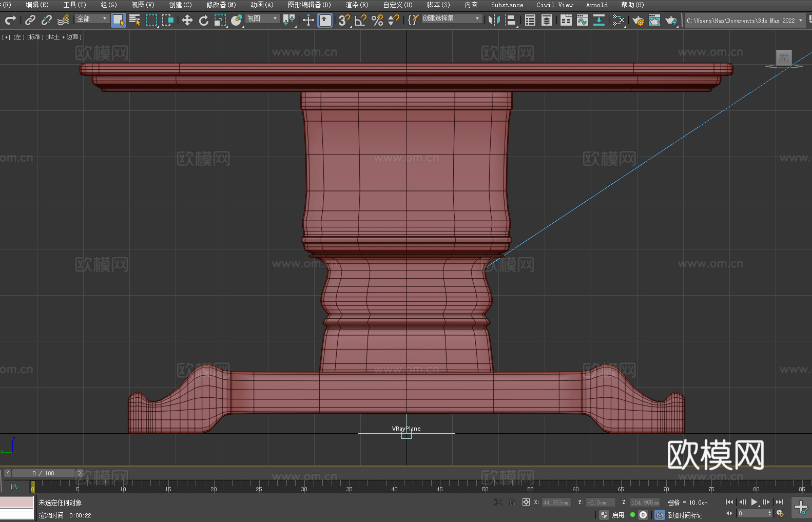Click the icon right of Curve Editor
Image resolution: width=812 pixels, height=522 pixels.
pos(599,20)
